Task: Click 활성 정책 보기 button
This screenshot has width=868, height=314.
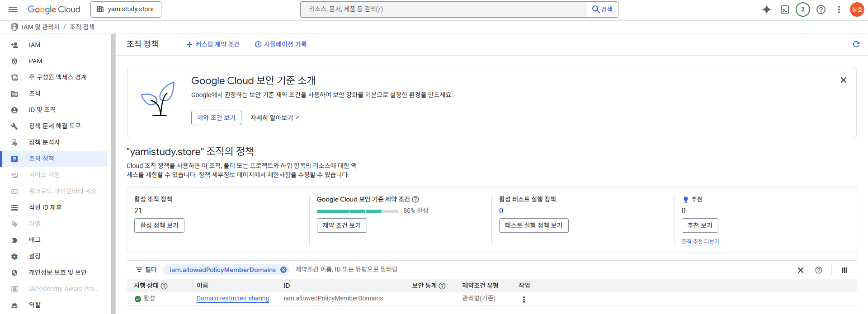Action: 159,225
